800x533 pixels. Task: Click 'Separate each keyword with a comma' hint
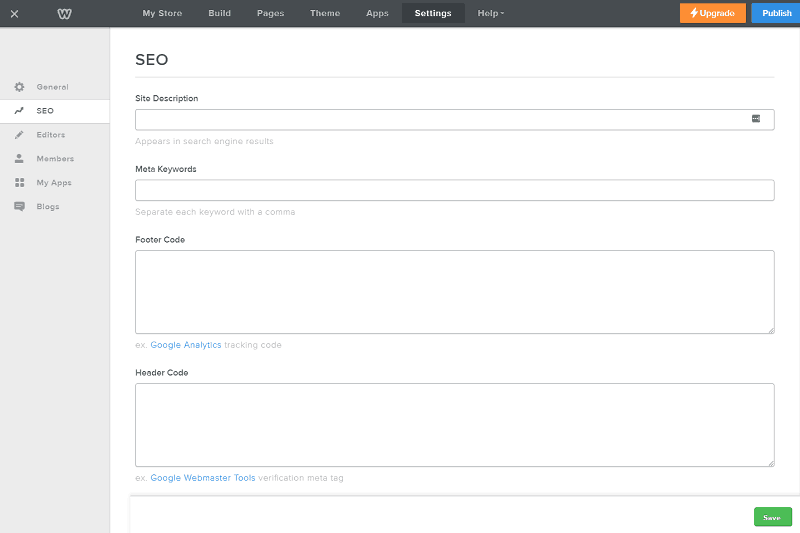[x=215, y=212]
